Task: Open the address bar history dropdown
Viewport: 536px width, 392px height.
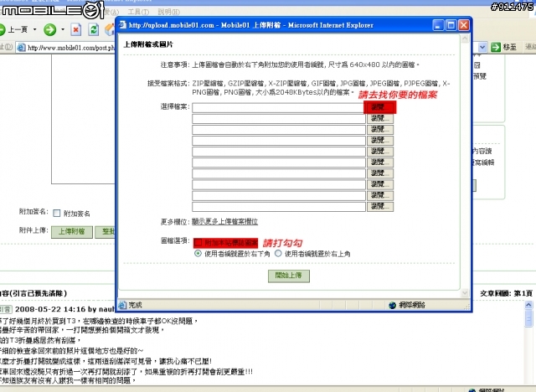Action: tap(482, 47)
